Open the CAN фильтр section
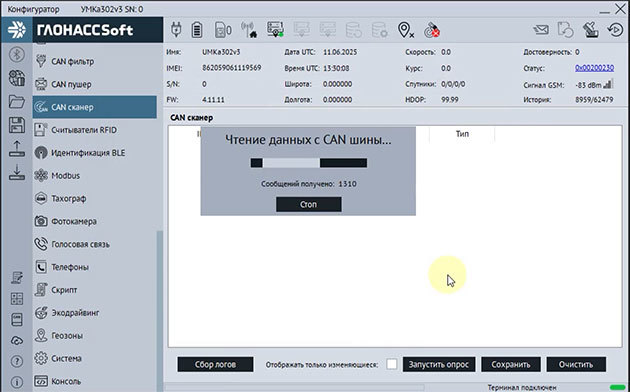Image resolution: width=630 pixels, height=392 pixels. [94, 61]
